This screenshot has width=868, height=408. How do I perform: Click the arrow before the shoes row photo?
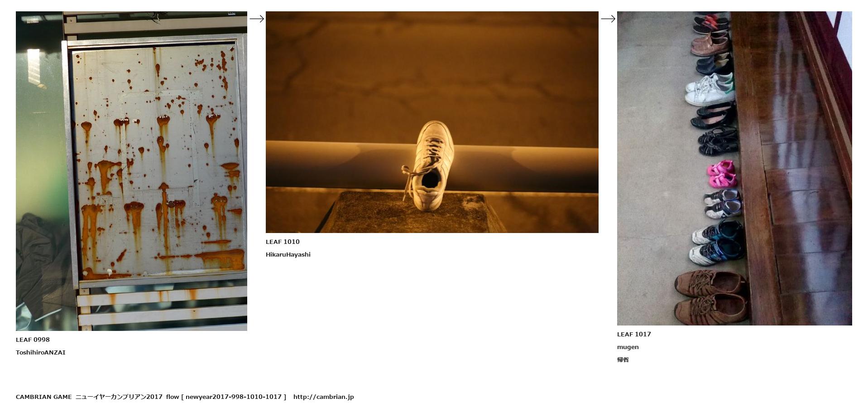click(608, 19)
